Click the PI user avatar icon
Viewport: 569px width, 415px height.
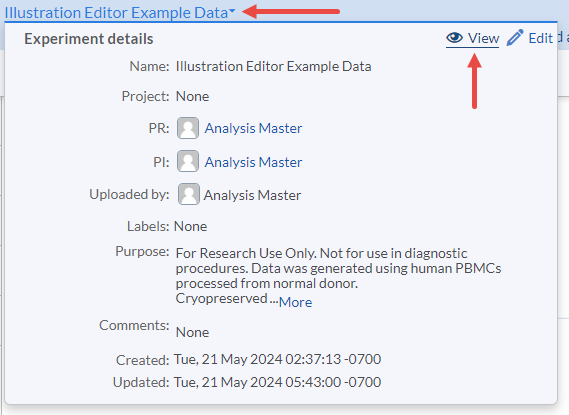tap(188, 161)
